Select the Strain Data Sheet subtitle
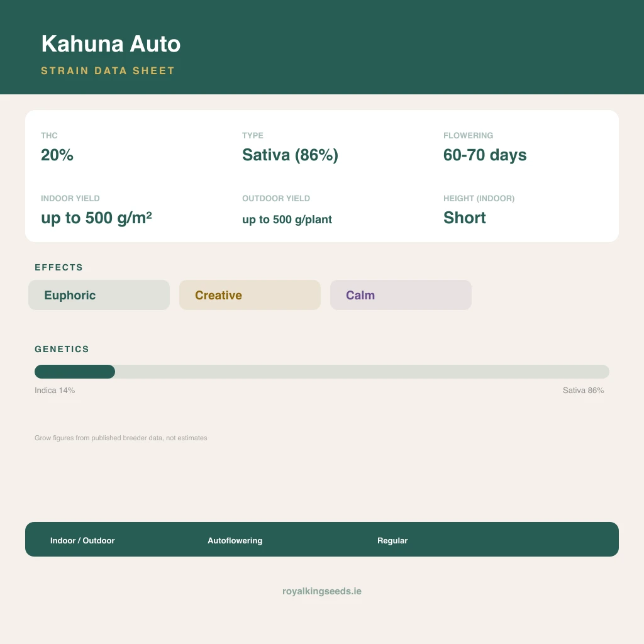The width and height of the screenshot is (644, 644). pyautogui.click(x=108, y=70)
